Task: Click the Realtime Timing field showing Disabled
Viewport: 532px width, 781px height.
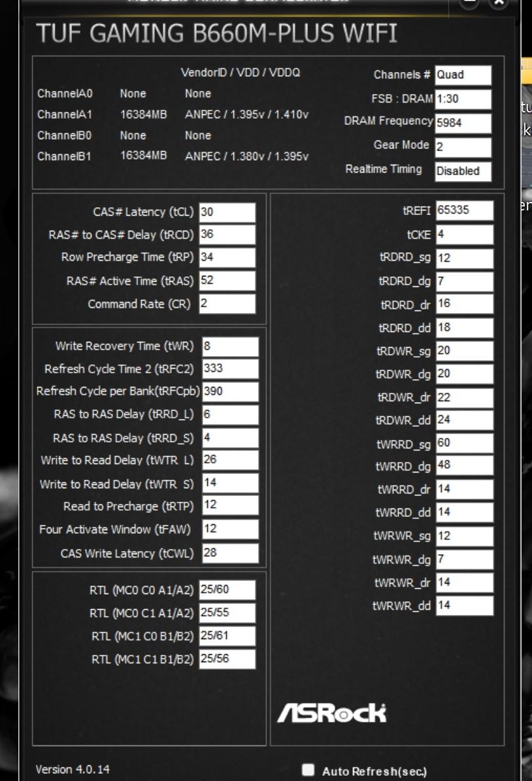Action: (x=463, y=171)
